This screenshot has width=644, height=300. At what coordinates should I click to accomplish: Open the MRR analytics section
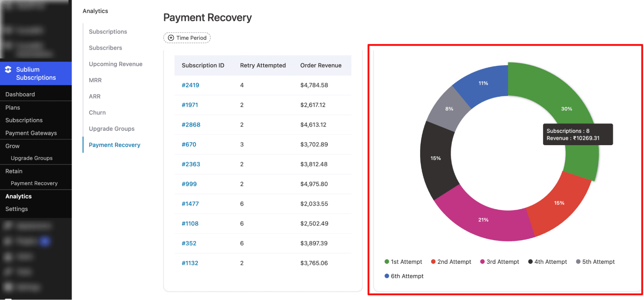(95, 80)
